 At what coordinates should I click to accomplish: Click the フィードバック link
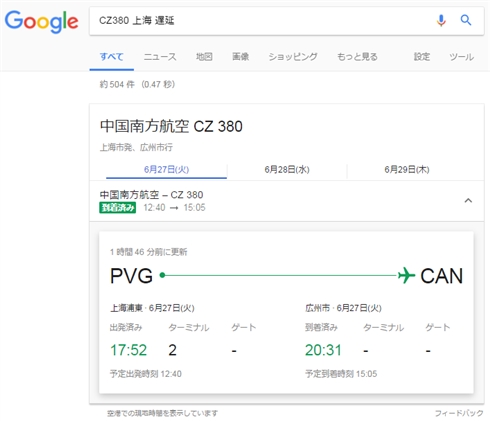click(459, 413)
